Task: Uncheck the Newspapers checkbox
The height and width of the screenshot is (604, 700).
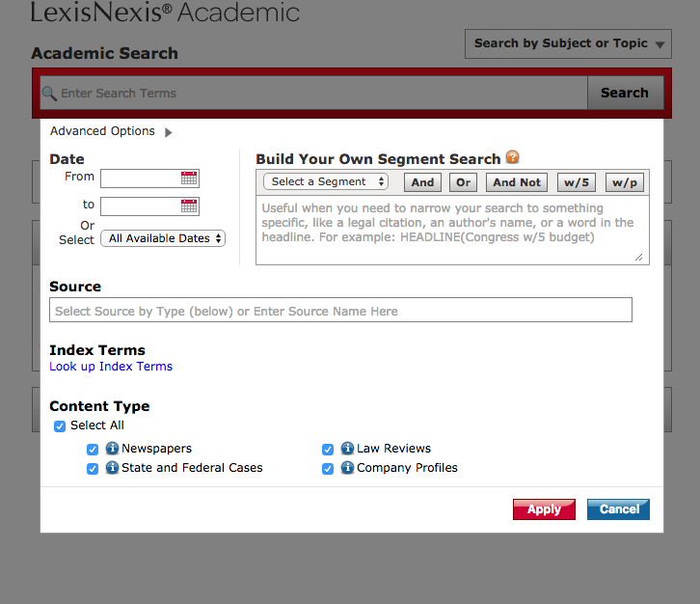Action: tap(93, 449)
